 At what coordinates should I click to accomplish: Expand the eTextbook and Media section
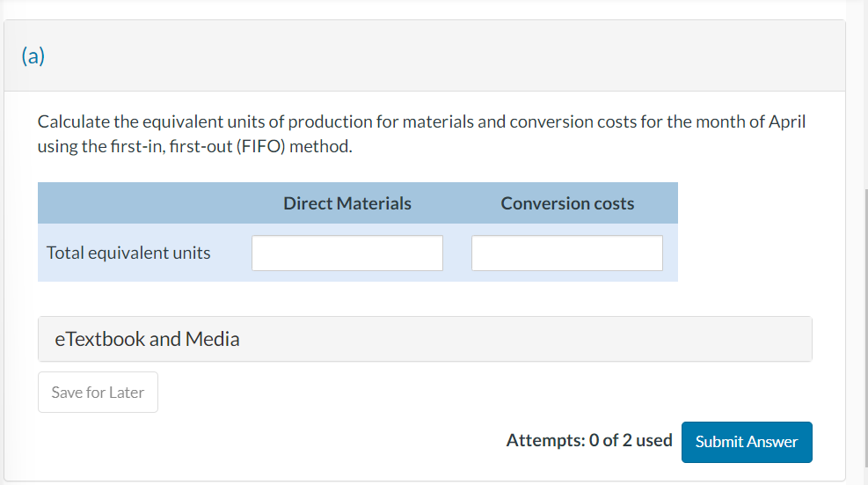click(x=425, y=339)
